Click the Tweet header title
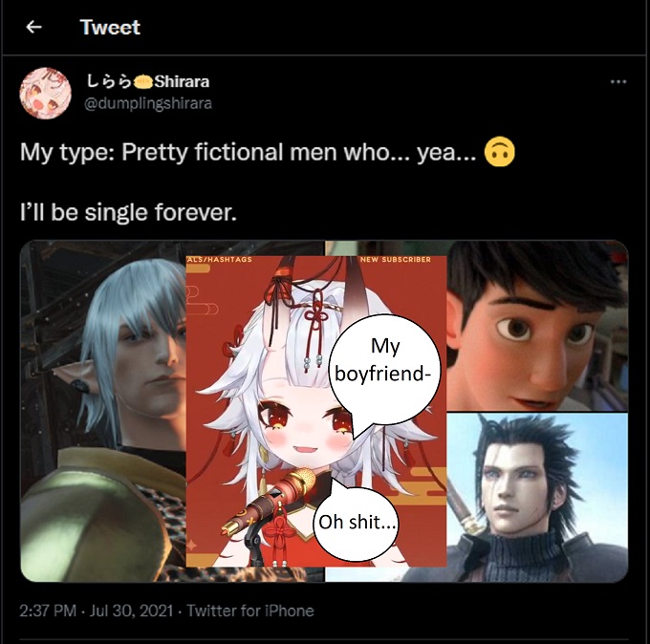This screenshot has height=644, width=650. tap(110, 28)
